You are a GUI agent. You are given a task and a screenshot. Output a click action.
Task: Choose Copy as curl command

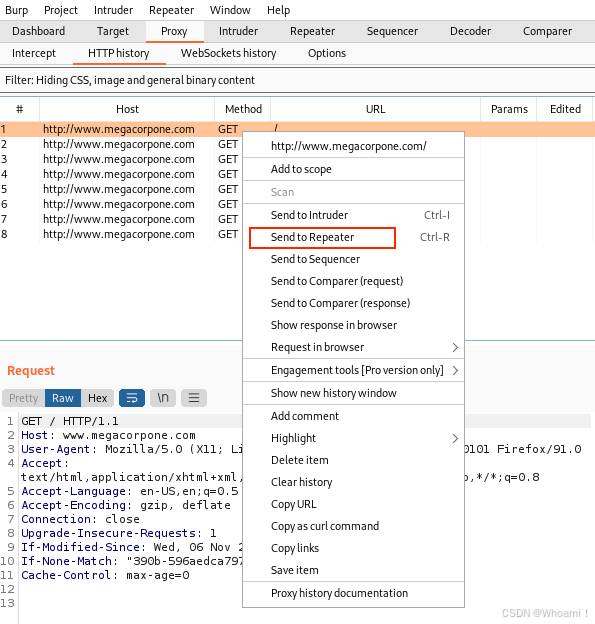353,526
